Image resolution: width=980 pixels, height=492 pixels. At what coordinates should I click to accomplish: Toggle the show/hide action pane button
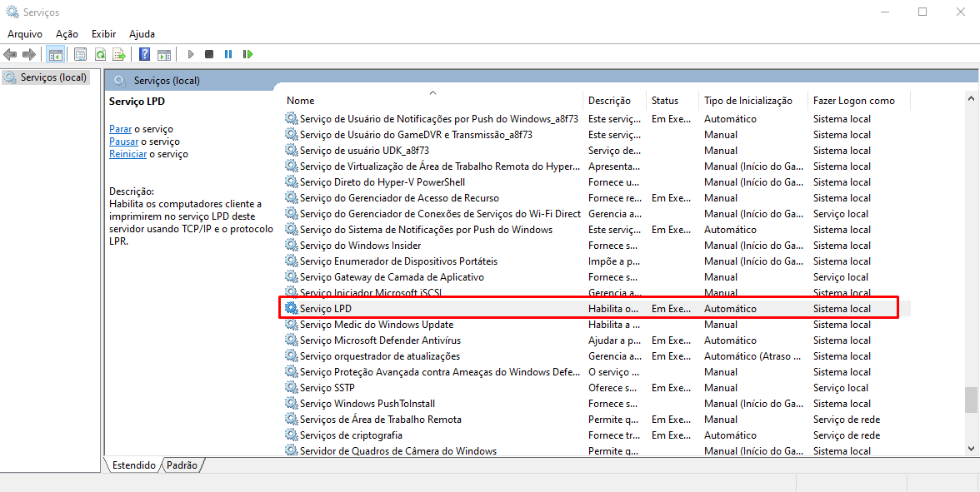[164, 54]
